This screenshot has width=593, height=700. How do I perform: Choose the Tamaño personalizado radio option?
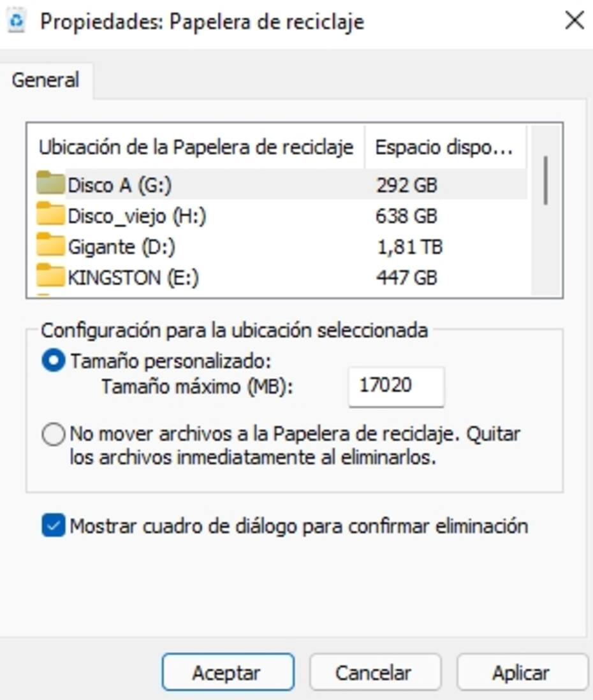point(53,360)
